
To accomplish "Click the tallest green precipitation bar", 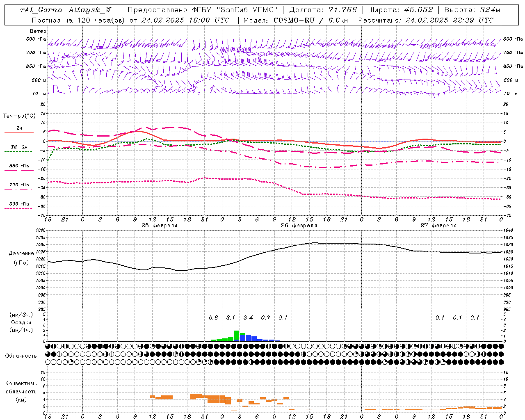I will pyautogui.click(x=237, y=336).
